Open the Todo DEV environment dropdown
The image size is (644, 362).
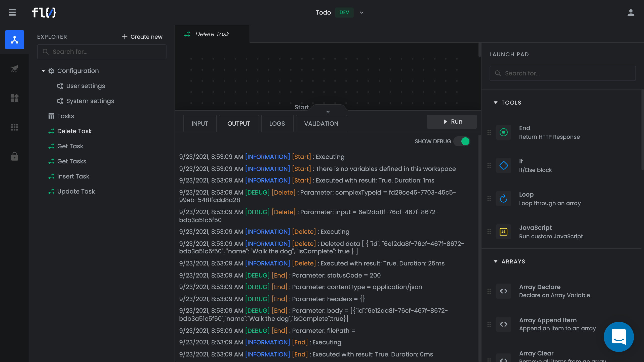coord(362,13)
